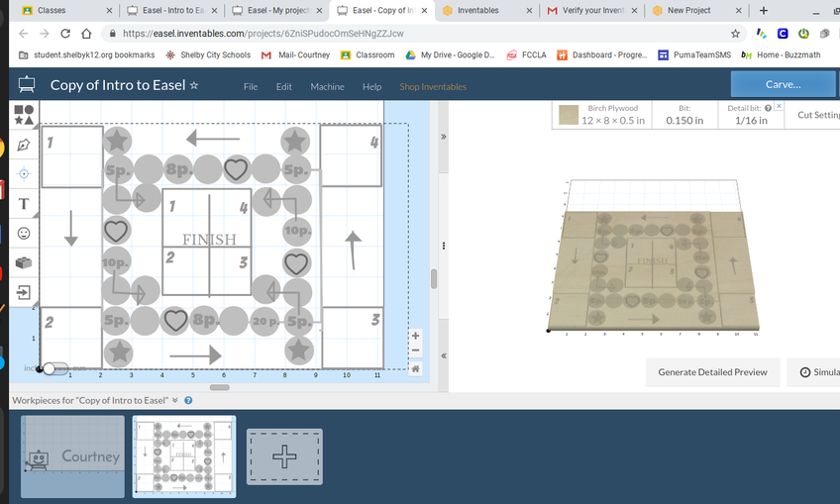
Task: Open the Apps brick icon
Action: (24, 262)
